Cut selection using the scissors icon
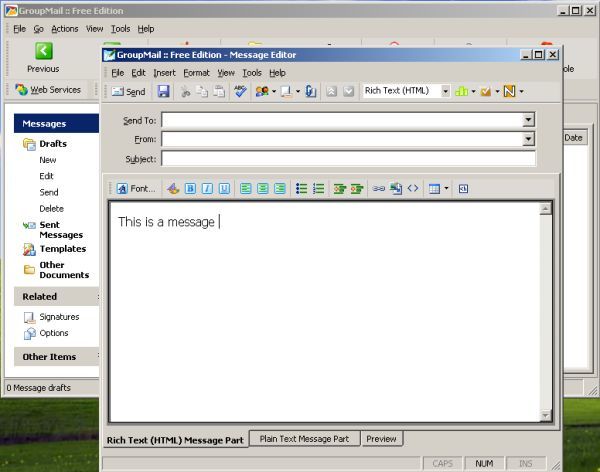This screenshot has height=472, width=600. click(186, 91)
